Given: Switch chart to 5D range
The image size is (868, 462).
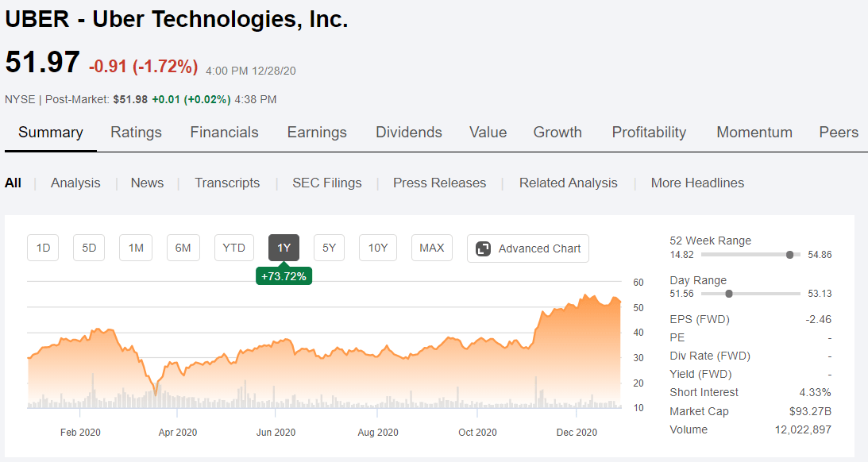Looking at the screenshot, I should click(x=89, y=248).
